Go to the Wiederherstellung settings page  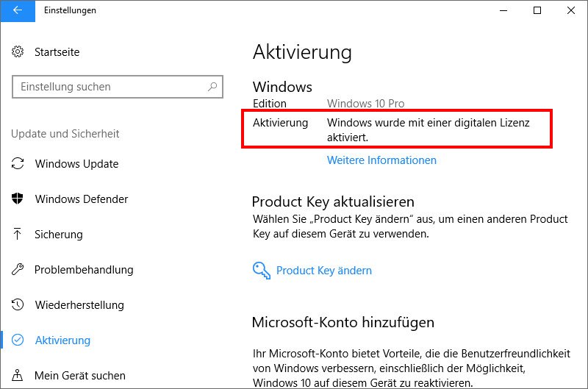tap(79, 305)
